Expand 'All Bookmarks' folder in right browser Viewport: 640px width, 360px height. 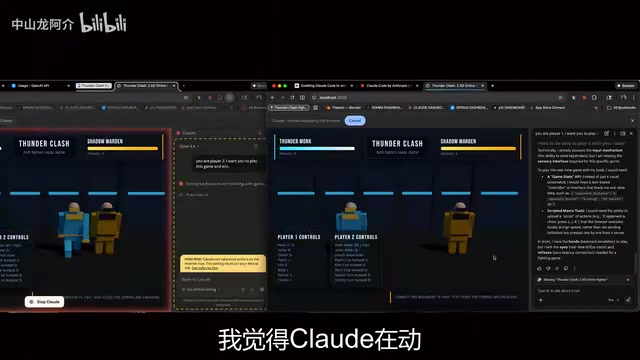(621, 108)
